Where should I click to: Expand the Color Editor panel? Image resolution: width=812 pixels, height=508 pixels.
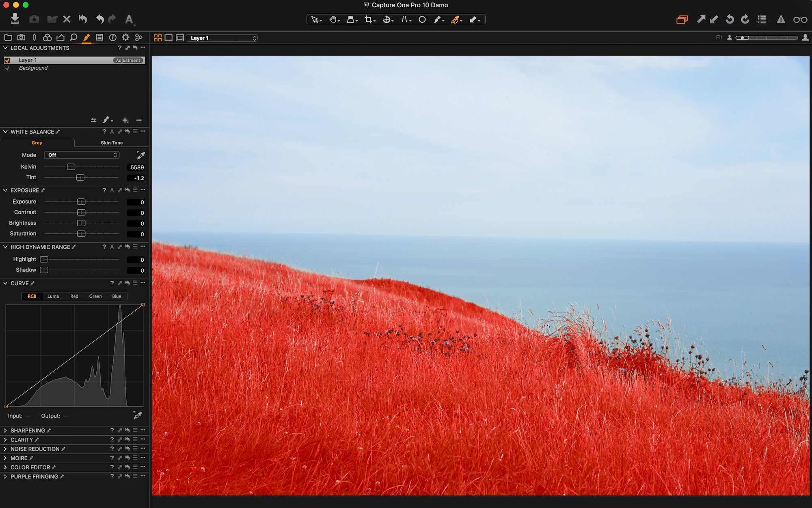coord(5,467)
